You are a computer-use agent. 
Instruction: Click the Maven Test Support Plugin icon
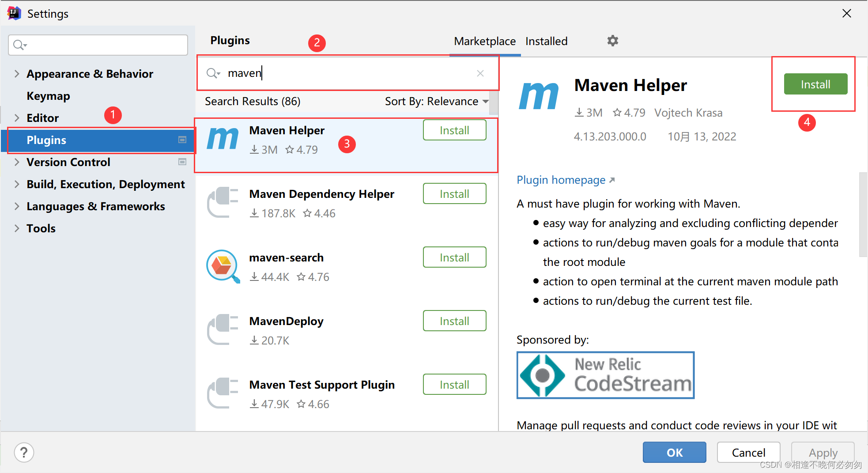pyautogui.click(x=223, y=393)
